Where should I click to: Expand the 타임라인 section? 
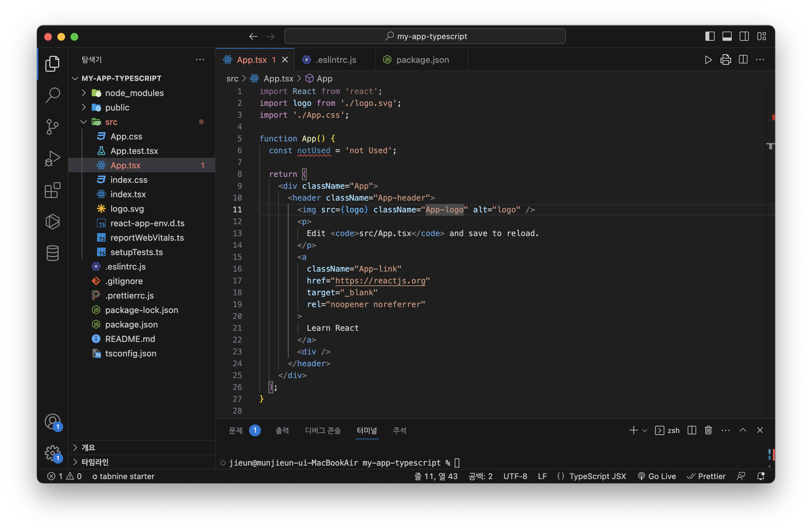pos(95,462)
